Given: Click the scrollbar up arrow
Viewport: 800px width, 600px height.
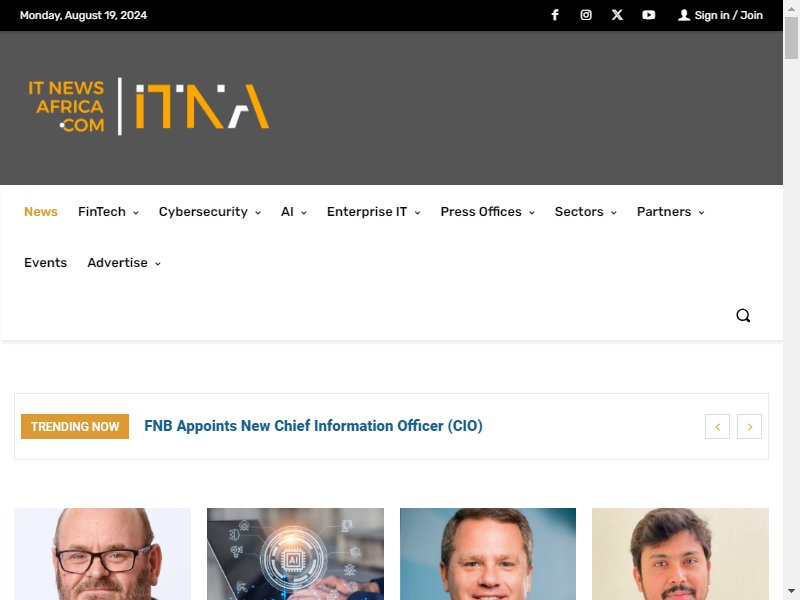Looking at the screenshot, I should point(791,7).
